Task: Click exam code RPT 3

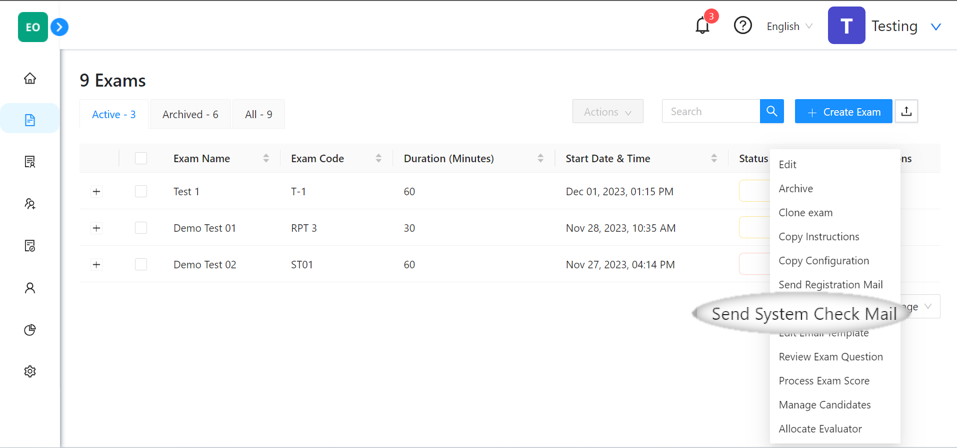Action: pyautogui.click(x=304, y=228)
